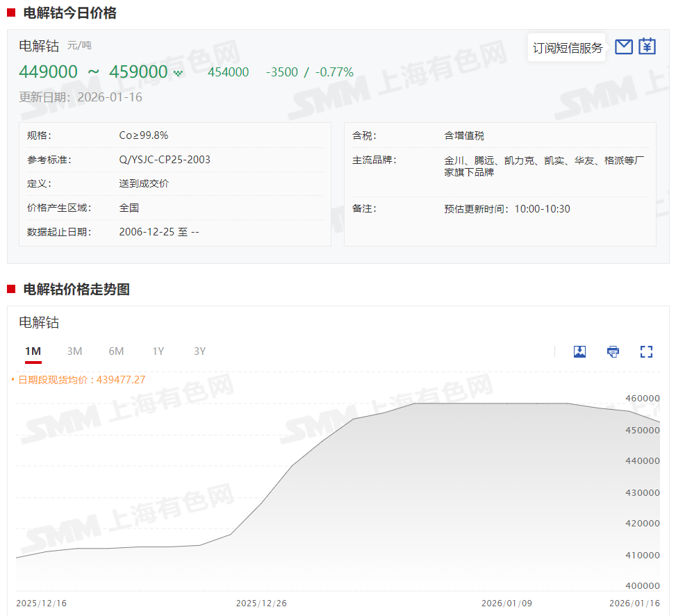The image size is (676, 616).
Task: View the 3Y price history tab
Action: [200, 351]
